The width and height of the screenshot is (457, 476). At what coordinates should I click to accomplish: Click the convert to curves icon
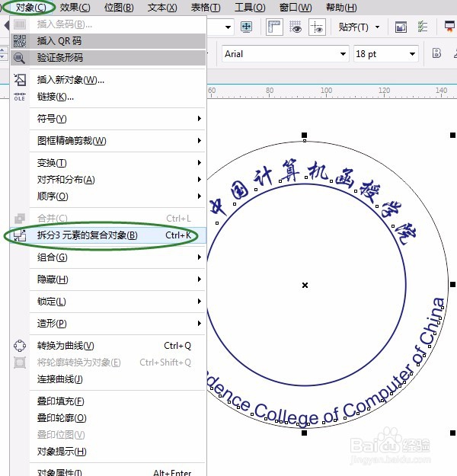(x=20, y=346)
